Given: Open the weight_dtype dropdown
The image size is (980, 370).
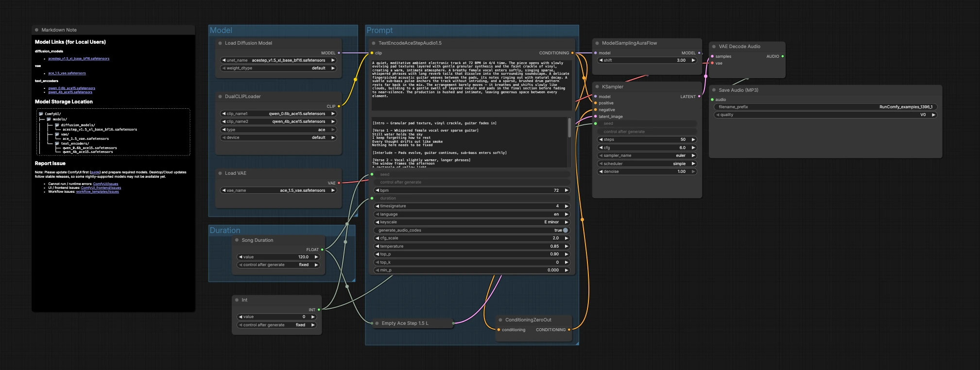Looking at the screenshot, I should pos(278,68).
